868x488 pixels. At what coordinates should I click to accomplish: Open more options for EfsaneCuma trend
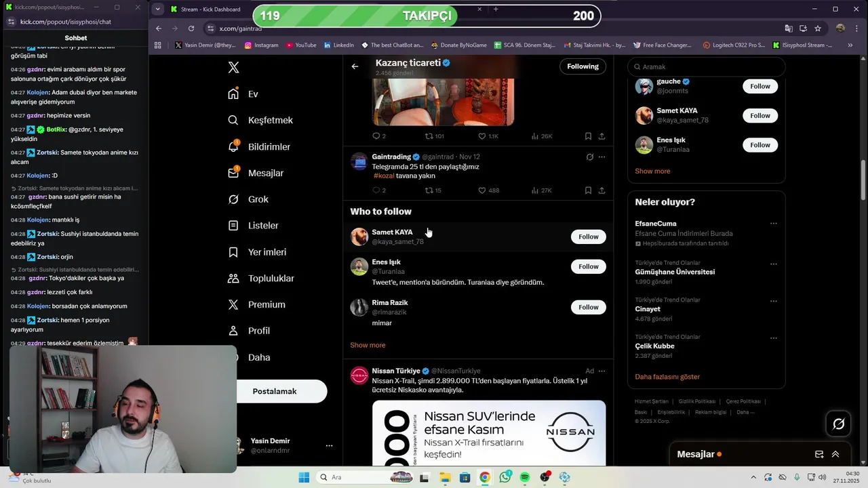point(773,224)
